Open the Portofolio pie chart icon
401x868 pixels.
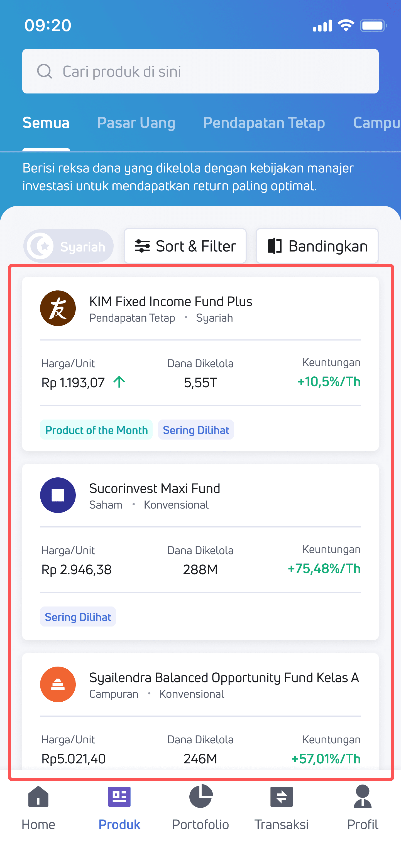pos(201,797)
